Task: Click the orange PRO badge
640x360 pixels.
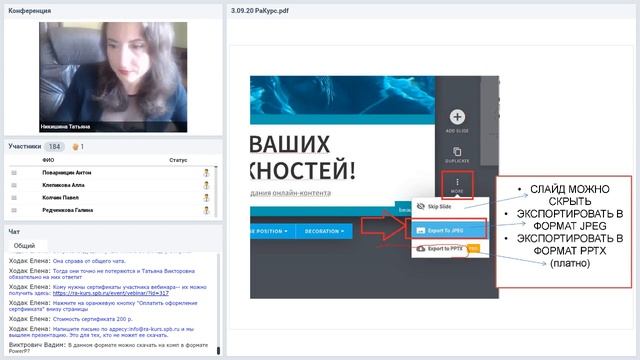Action: (473, 249)
